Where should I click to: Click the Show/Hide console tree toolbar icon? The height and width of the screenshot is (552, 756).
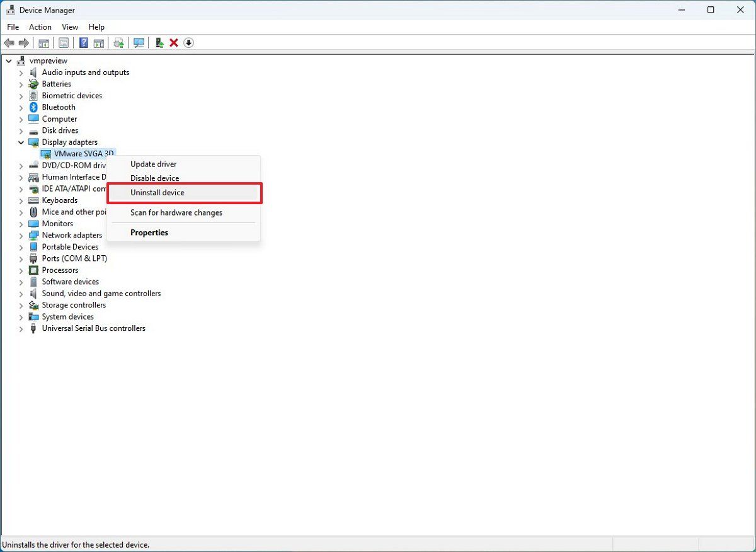click(43, 42)
